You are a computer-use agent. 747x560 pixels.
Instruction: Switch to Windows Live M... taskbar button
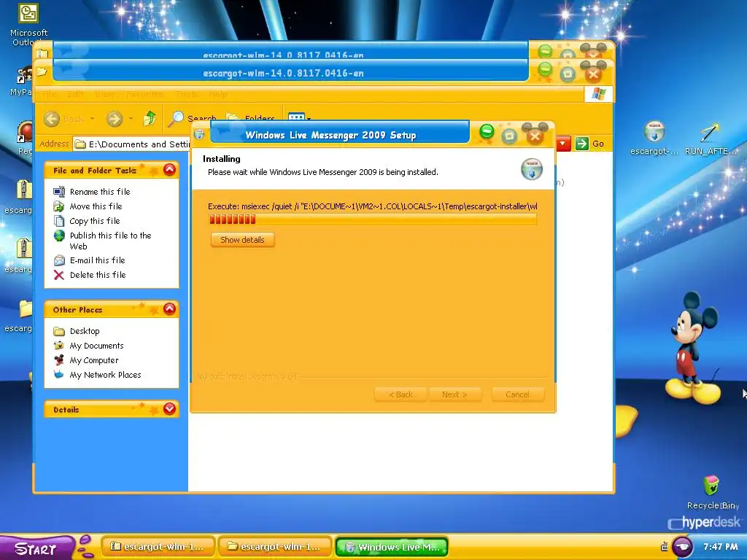pyautogui.click(x=392, y=547)
